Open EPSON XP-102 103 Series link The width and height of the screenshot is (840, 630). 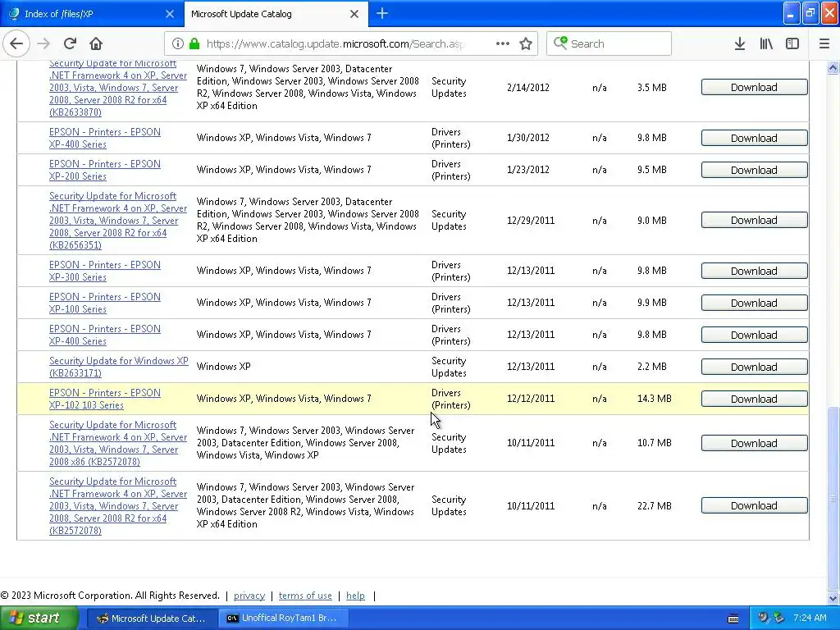point(104,399)
